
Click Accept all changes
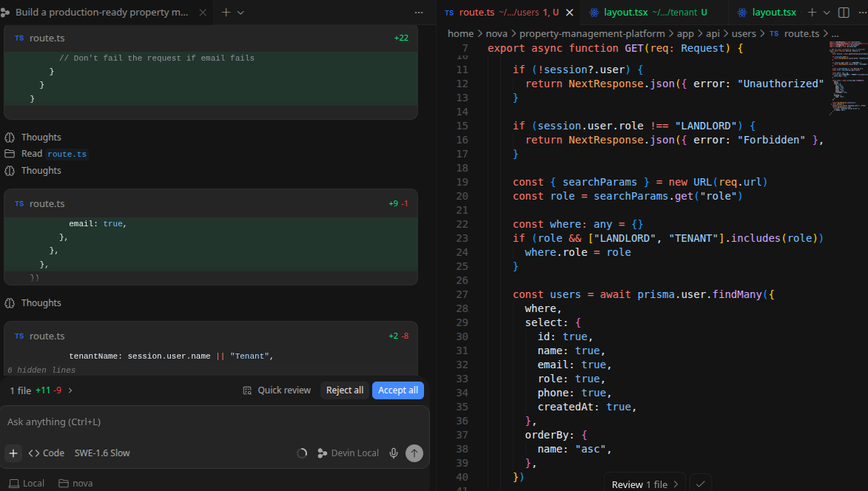click(398, 390)
